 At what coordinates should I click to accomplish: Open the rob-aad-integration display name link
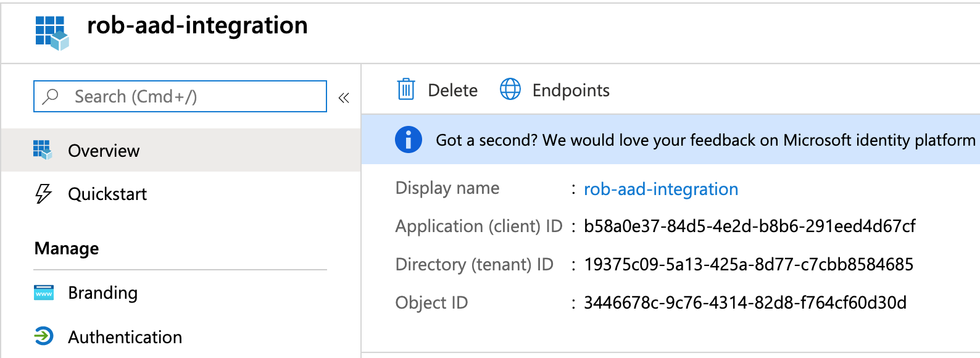[x=661, y=189]
